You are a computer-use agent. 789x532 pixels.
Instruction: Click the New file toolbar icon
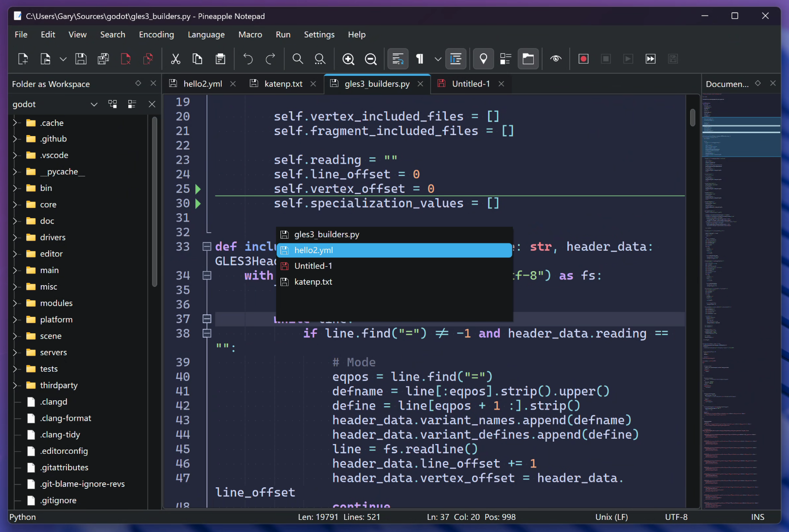[x=23, y=59]
